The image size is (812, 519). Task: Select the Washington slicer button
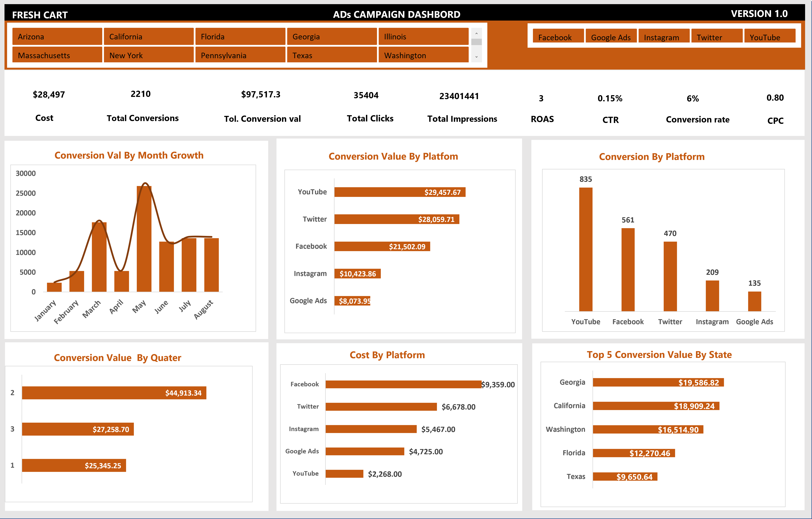pos(423,55)
